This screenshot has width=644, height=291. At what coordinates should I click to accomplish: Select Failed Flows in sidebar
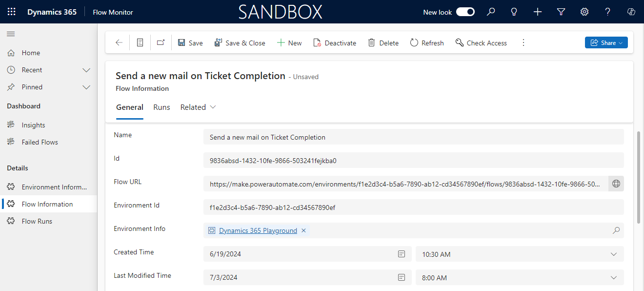point(40,142)
